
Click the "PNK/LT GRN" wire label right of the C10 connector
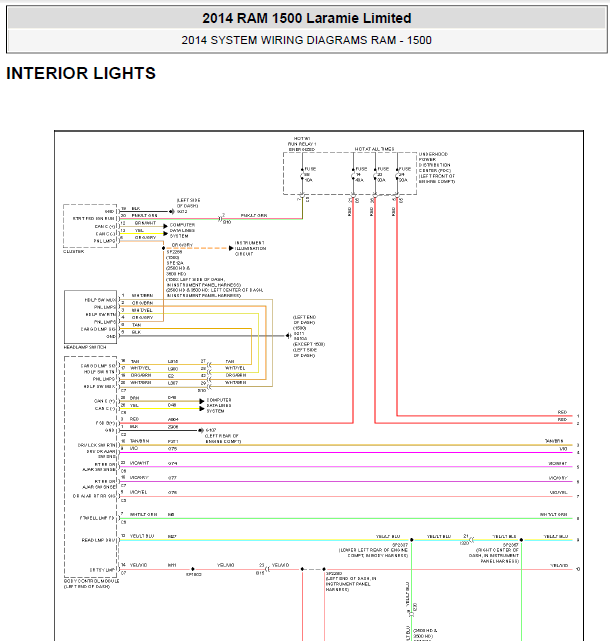254,215
